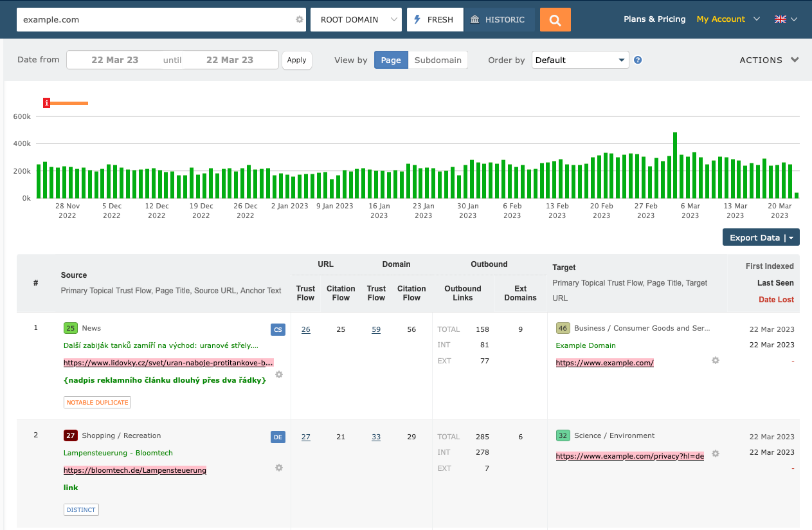Open the ROOT DOMAIN dropdown
Image resolution: width=812 pixels, height=530 pixels.
click(x=356, y=19)
